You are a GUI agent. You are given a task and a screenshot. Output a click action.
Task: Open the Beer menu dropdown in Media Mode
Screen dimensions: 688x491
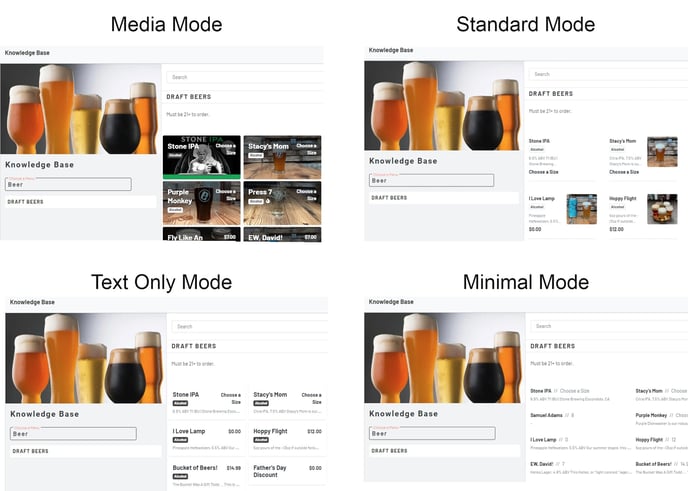(x=68, y=184)
